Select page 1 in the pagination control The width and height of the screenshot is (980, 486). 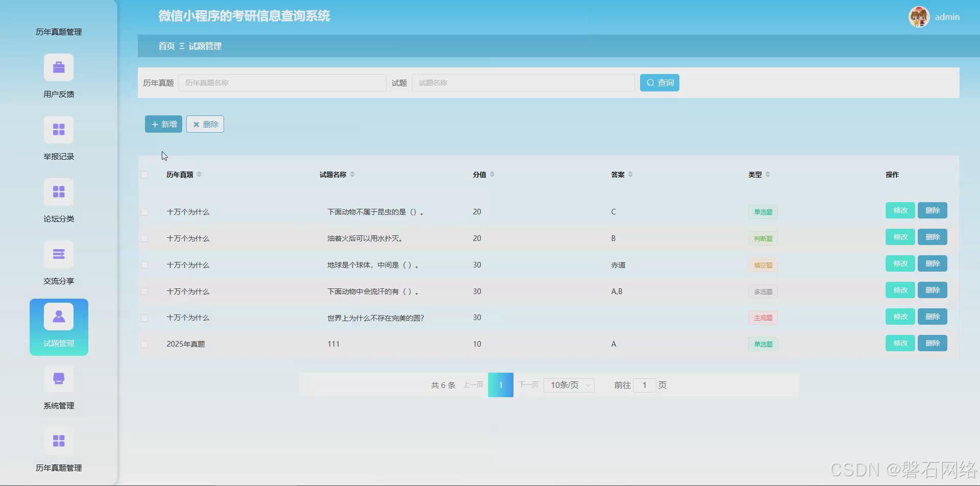[501, 385]
